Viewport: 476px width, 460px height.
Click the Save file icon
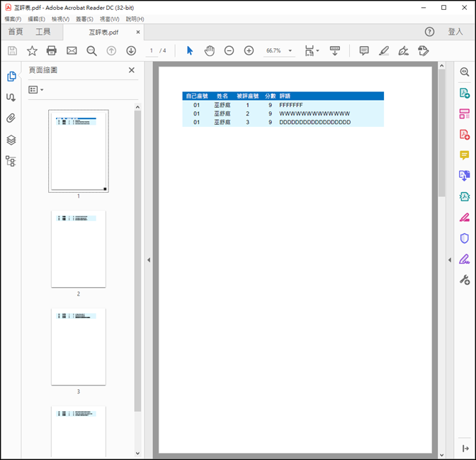(12, 51)
